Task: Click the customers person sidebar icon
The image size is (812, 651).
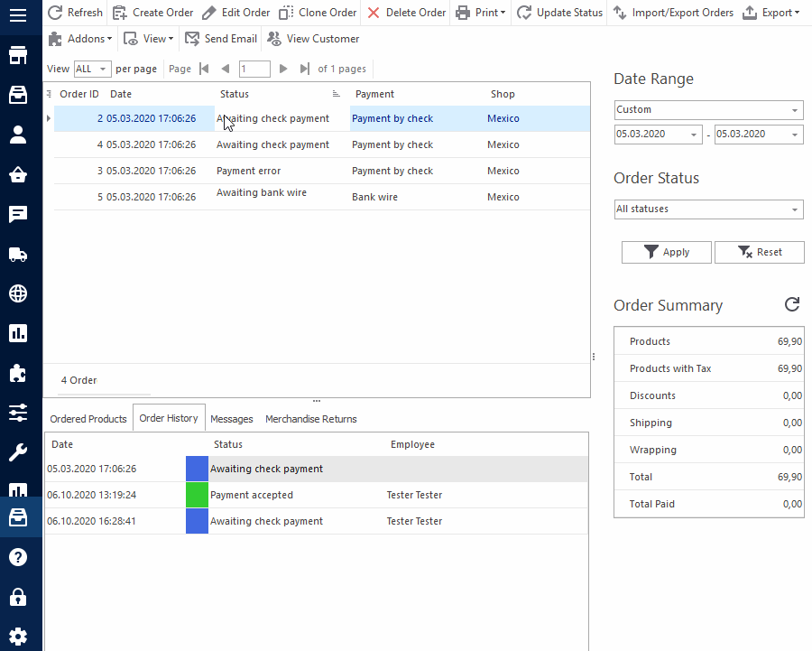Action: pyautogui.click(x=18, y=135)
